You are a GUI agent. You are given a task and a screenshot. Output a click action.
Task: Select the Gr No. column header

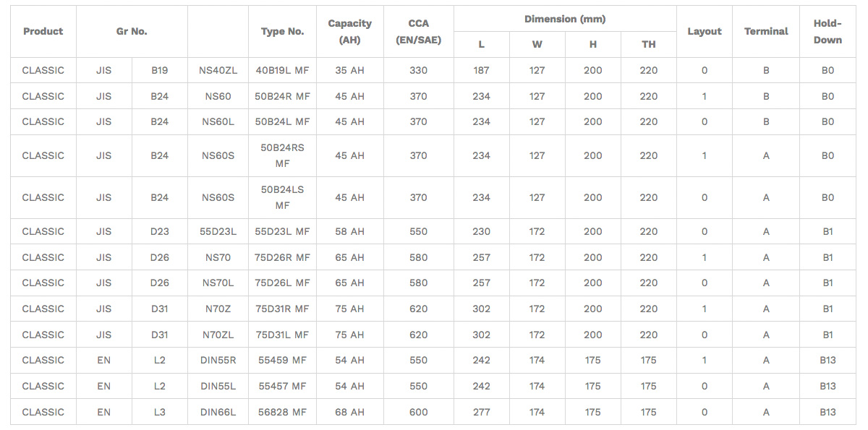coord(132,31)
